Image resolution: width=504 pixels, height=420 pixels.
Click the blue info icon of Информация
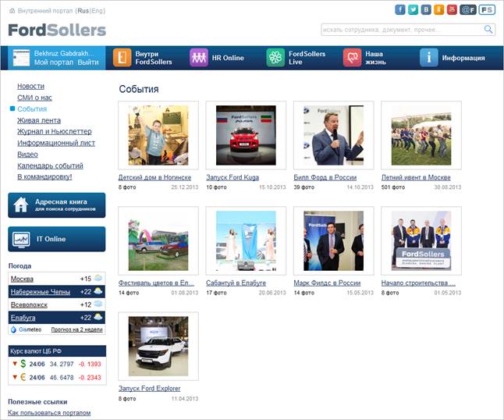pos(429,58)
